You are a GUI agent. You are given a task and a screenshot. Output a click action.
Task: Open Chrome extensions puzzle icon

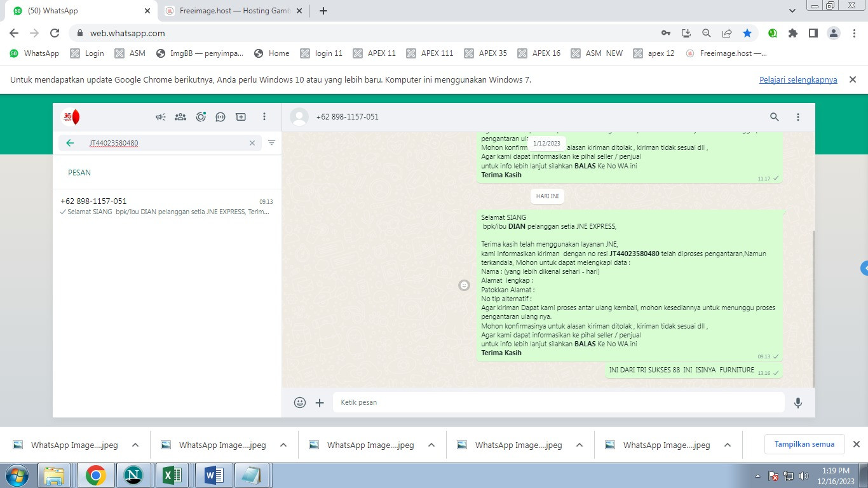pyautogui.click(x=792, y=33)
